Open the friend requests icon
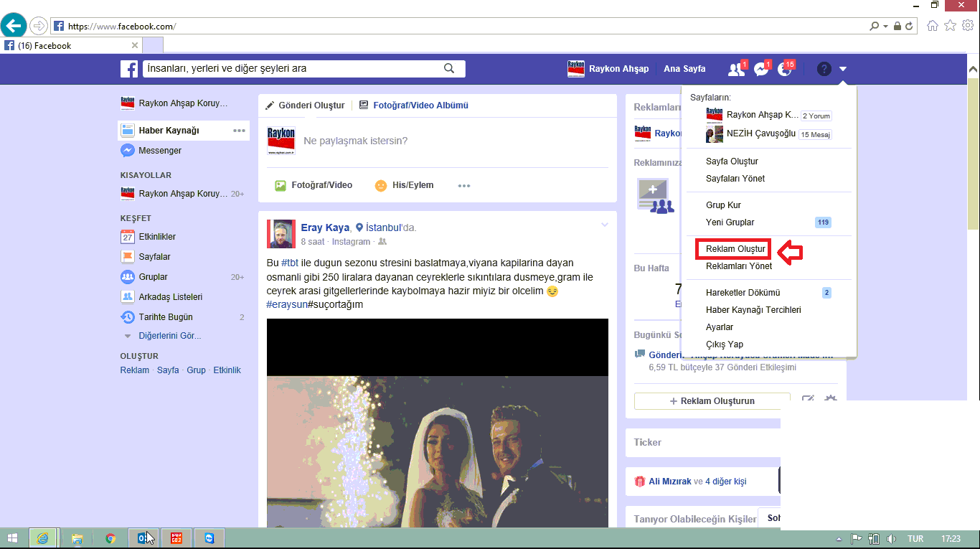This screenshot has width=980, height=549. [735, 70]
